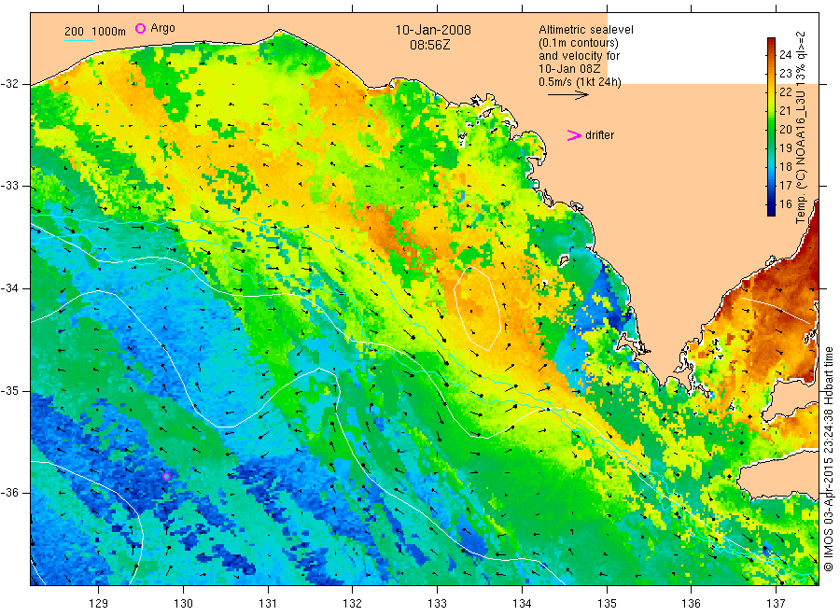The height and width of the screenshot is (616, 840).
Task: Click the '10-Jan 08Z' caption line
Action: 569,68
